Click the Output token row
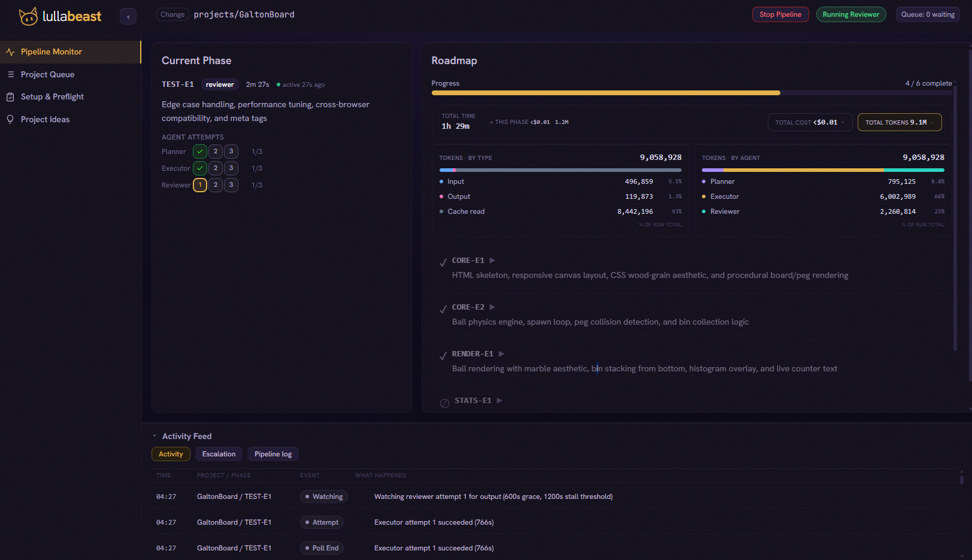The width and height of the screenshot is (972, 560). pos(561,196)
